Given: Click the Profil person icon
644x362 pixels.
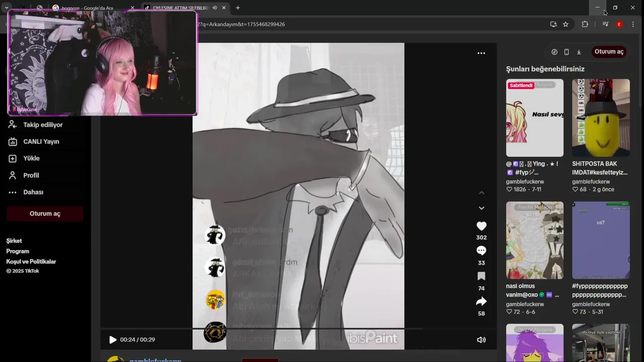Looking at the screenshot, I should pyautogui.click(x=13, y=175).
